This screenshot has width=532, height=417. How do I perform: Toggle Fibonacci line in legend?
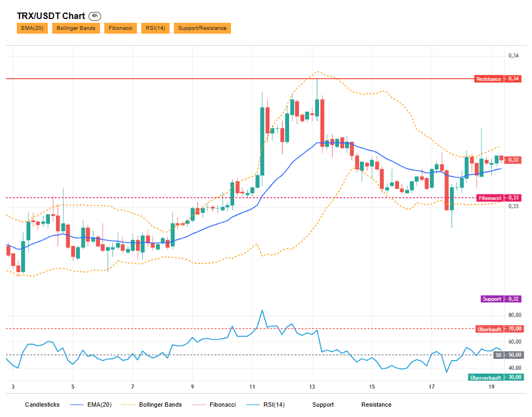[214, 405]
